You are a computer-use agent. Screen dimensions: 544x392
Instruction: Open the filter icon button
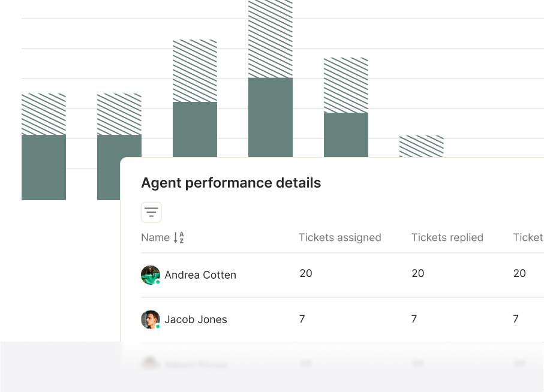pos(151,212)
